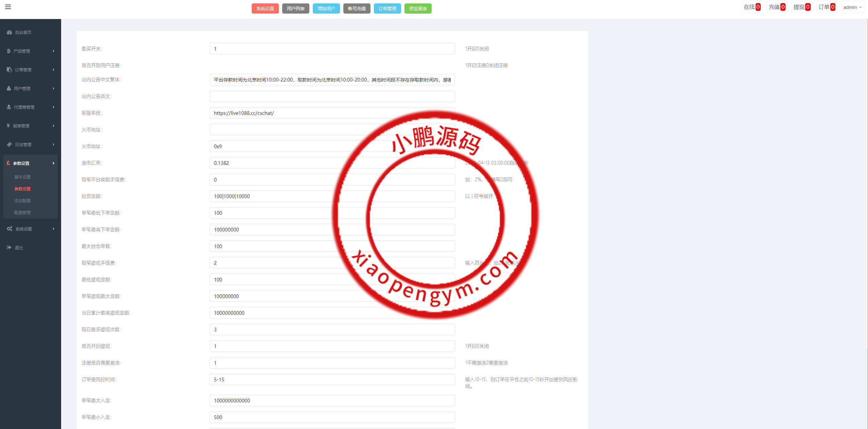Click the red 系统设置 top button
868x429 pixels.
[x=265, y=8]
